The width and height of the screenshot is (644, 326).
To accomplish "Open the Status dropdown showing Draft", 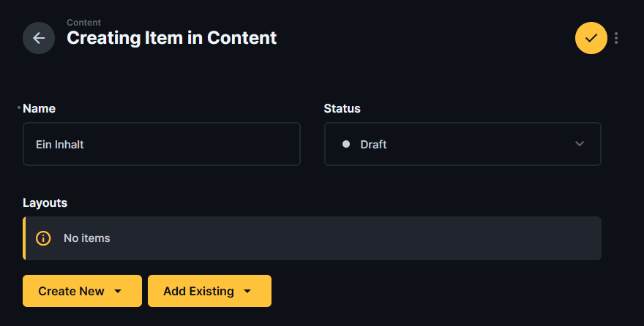I will click(x=463, y=144).
